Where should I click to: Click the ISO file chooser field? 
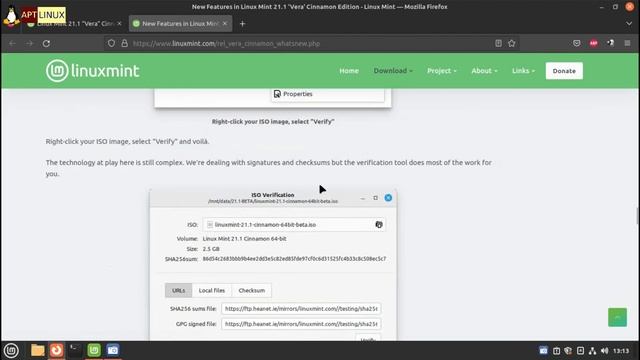click(x=294, y=224)
